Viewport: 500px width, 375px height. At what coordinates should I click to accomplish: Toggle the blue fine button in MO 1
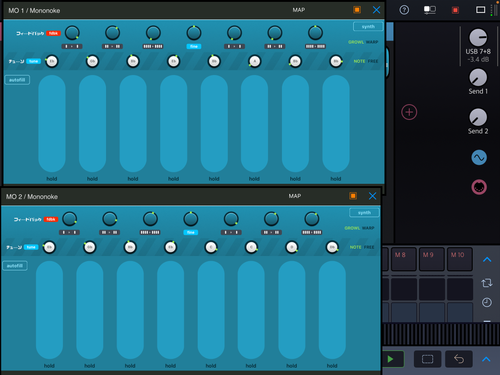pyautogui.click(x=194, y=46)
